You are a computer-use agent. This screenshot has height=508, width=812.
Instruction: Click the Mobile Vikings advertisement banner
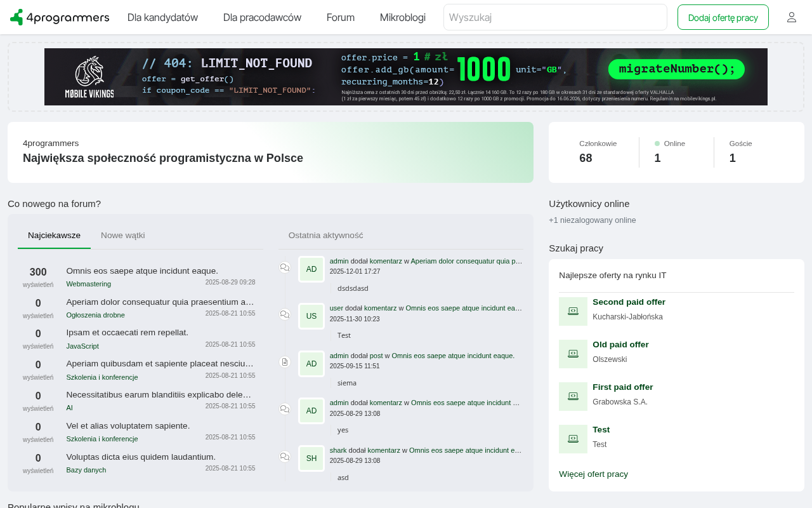pyautogui.click(x=406, y=77)
